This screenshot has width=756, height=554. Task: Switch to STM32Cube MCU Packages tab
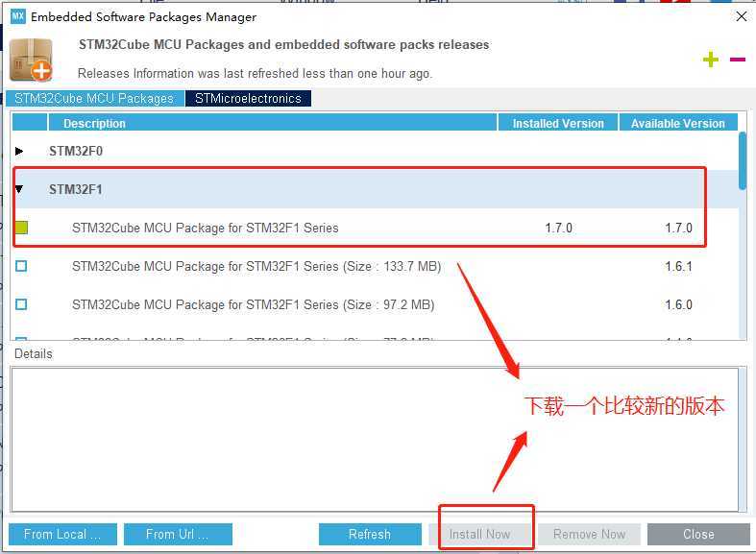click(94, 98)
